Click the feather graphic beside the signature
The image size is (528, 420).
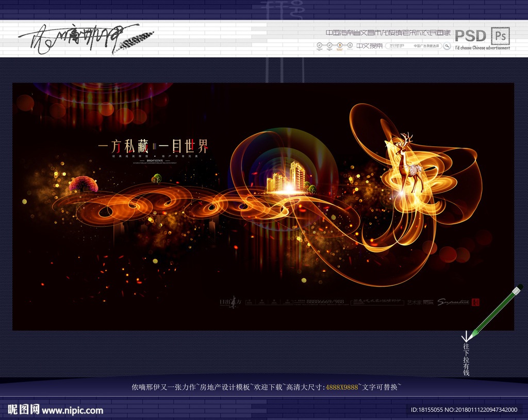pyautogui.click(x=133, y=40)
